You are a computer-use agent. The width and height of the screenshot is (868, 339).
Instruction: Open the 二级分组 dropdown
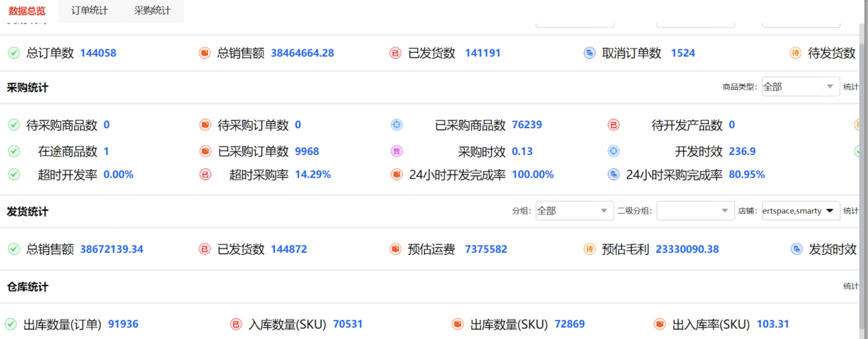(x=695, y=211)
